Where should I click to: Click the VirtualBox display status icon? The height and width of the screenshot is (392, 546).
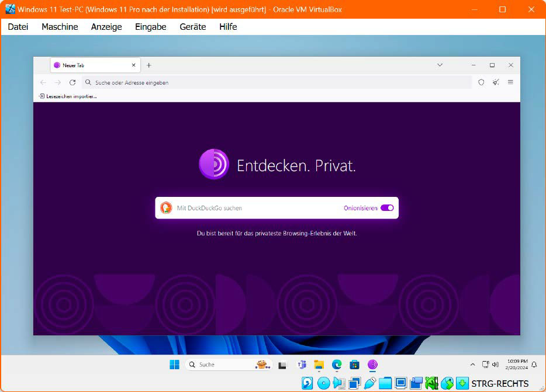coord(401,383)
